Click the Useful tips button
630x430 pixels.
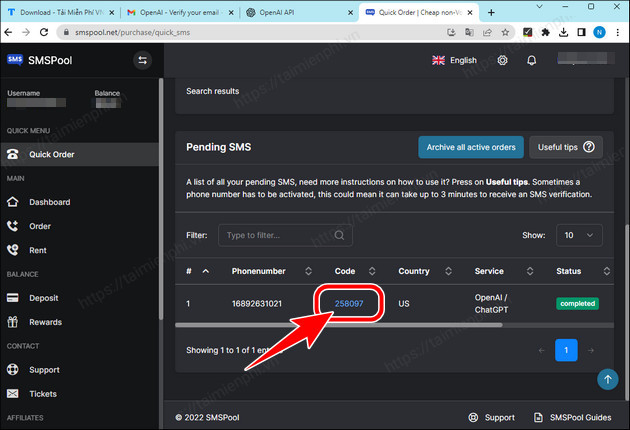pos(565,147)
